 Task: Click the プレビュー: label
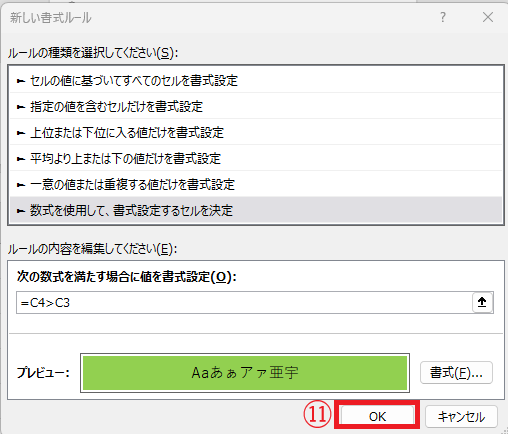(43, 372)
